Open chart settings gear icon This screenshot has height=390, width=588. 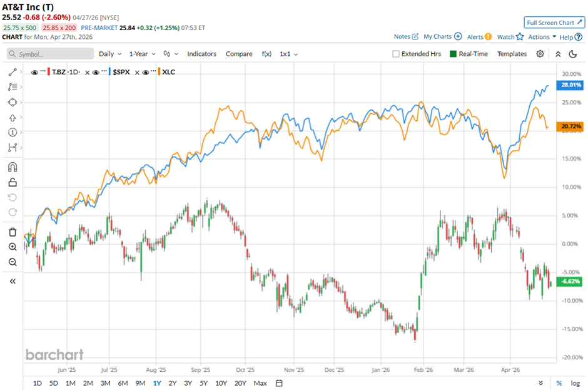click(540, 54)
